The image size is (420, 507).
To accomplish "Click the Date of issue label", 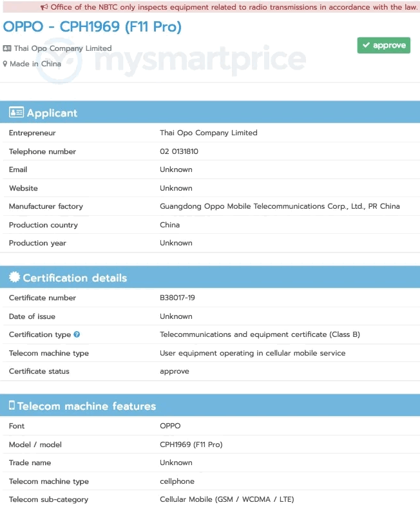I will click(32, 316).
